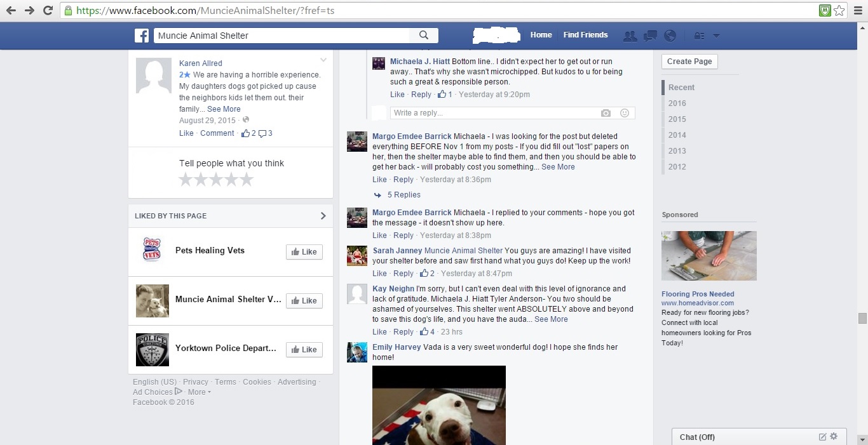Open chat settings gear icon

pyautogui.click(x=834, y=437)
